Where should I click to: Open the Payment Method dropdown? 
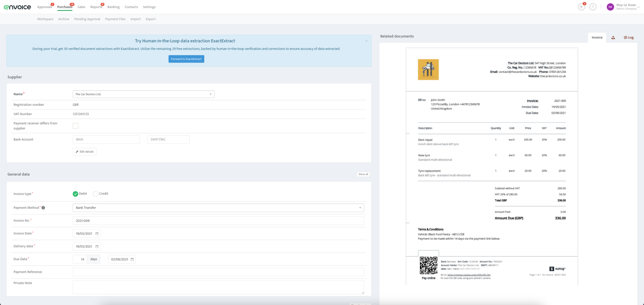(x=360, y=208)
